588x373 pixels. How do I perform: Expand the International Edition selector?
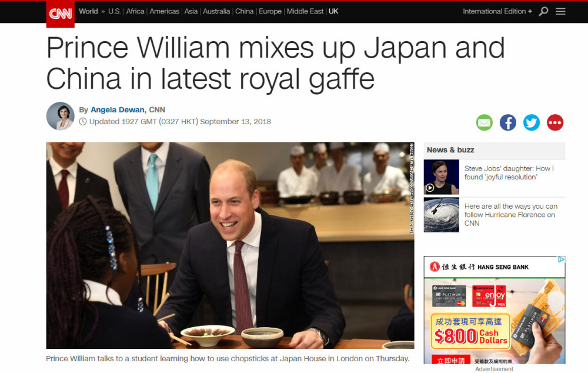[497, 11]
